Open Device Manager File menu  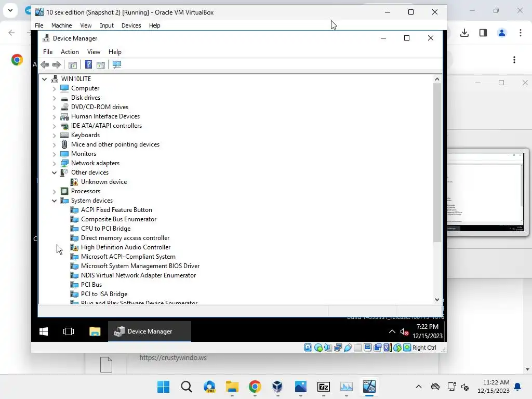(48, 52)
